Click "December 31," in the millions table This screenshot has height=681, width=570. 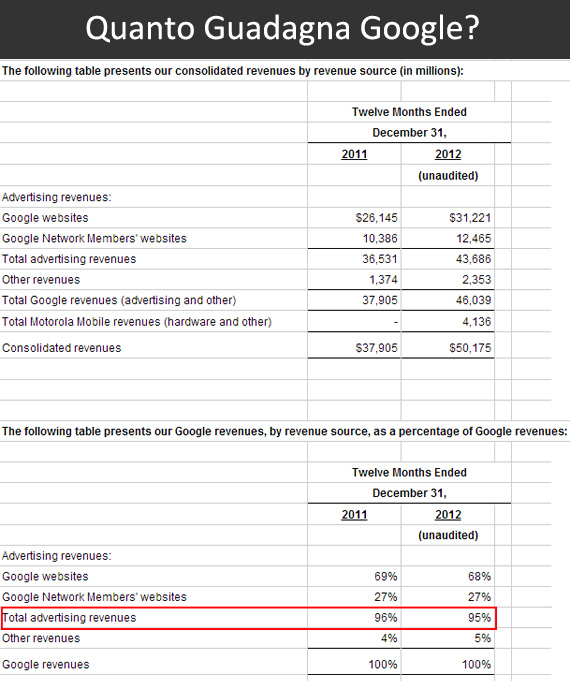point(409,133)
